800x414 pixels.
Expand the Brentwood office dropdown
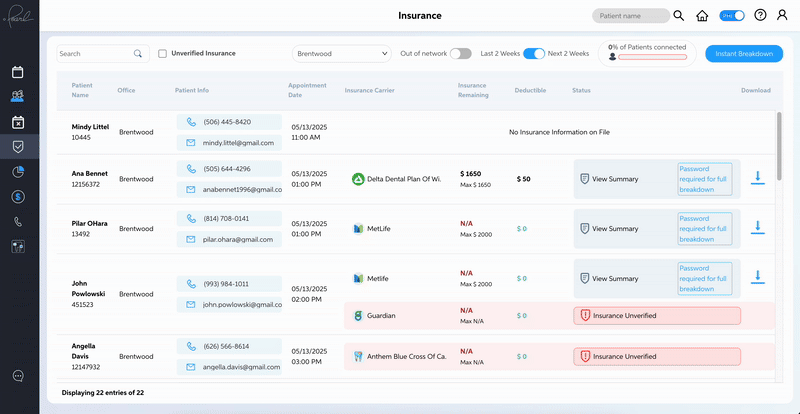click(342, 53)
